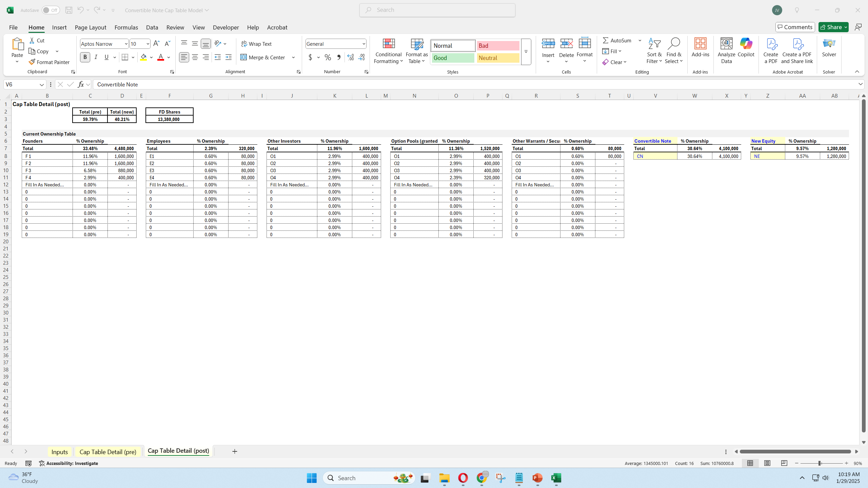Toggle left text alignment
Viewport: 868px width, 488px height.
coord(184,57)
